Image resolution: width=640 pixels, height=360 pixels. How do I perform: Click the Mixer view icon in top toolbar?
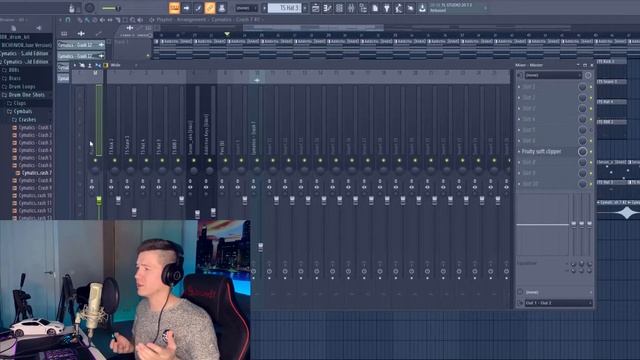click(351, 8)
